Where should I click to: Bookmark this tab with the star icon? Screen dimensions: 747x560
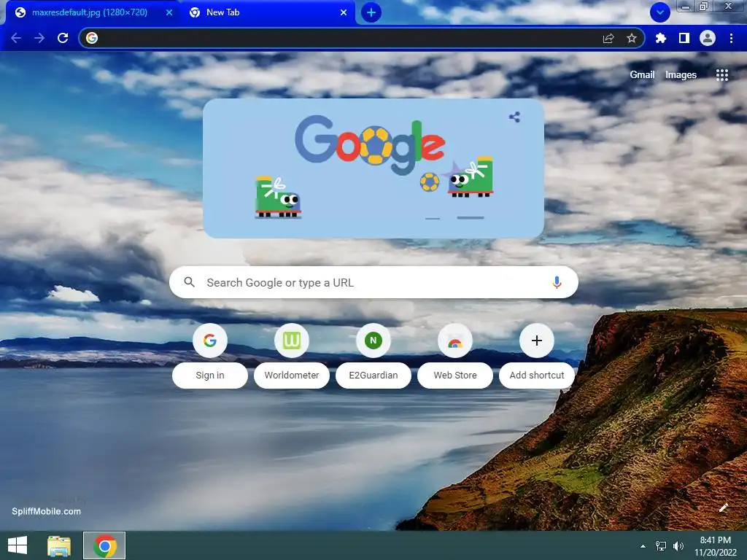[x=631, y=38]
